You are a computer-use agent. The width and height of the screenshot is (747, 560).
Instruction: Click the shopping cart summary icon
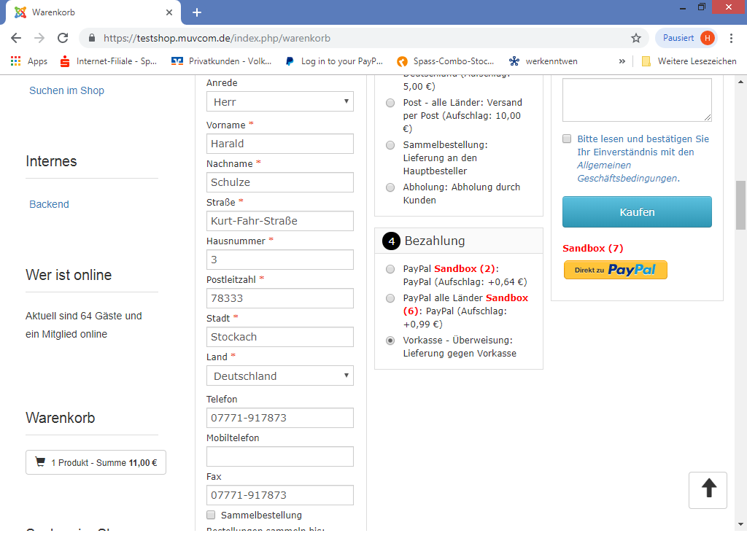(40, 462)
